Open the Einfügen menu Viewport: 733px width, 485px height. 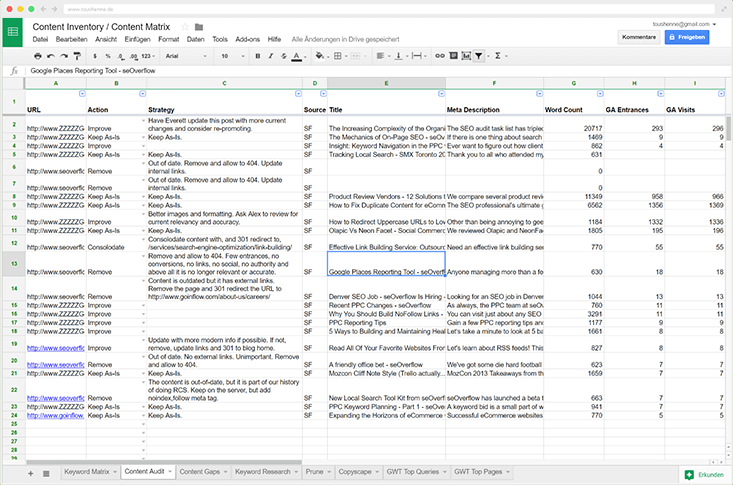point(138,38)
